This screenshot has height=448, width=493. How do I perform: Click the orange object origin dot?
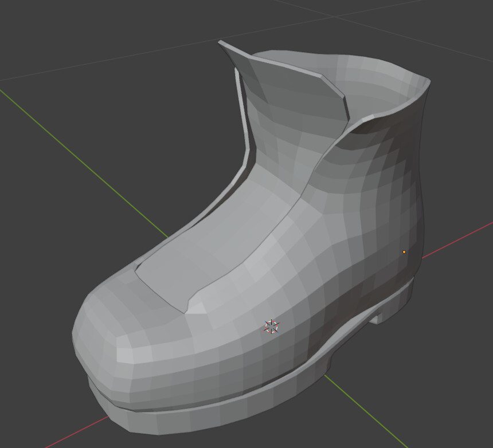404,252
